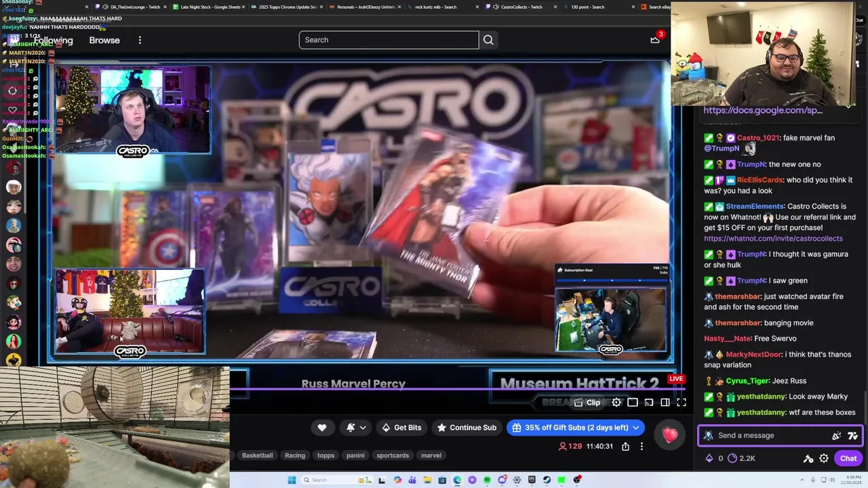Image resolution: width=868 pixels, height=488 pixels.
Task: Open the Following nav item
Action: 54,40
